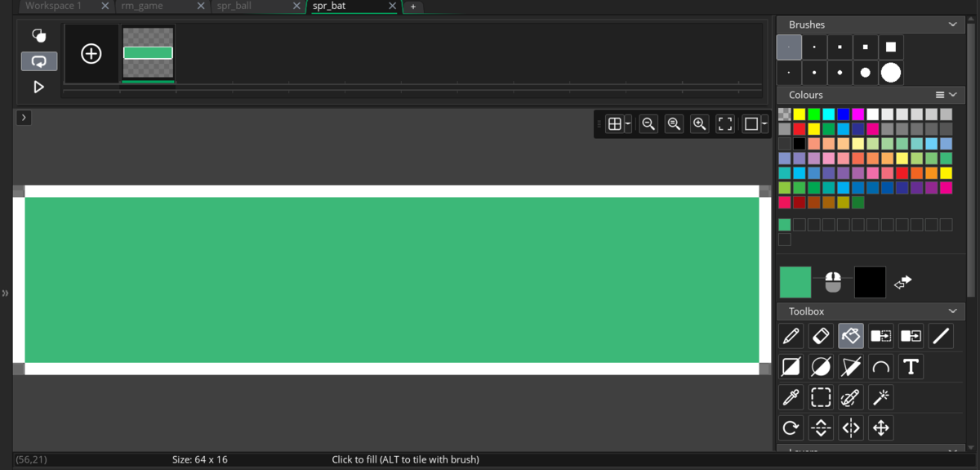
Task: Mirror the image horizontally
Action: 851,427
